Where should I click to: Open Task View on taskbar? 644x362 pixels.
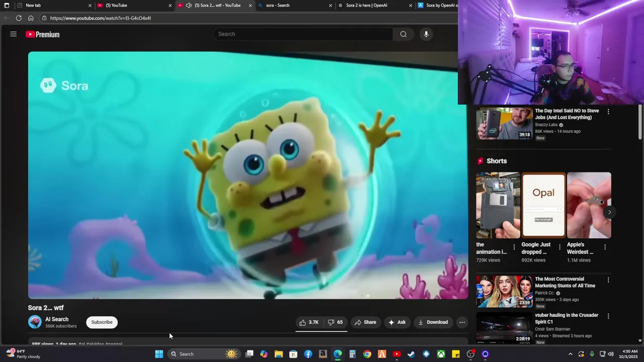tap(249, 354)
